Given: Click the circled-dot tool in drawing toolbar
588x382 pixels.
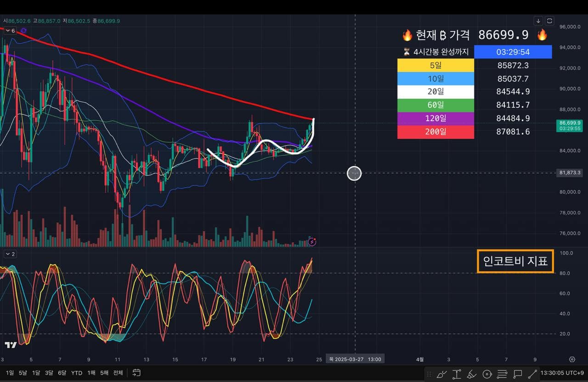Looking at the screenshot, I should tap(487, 374).
